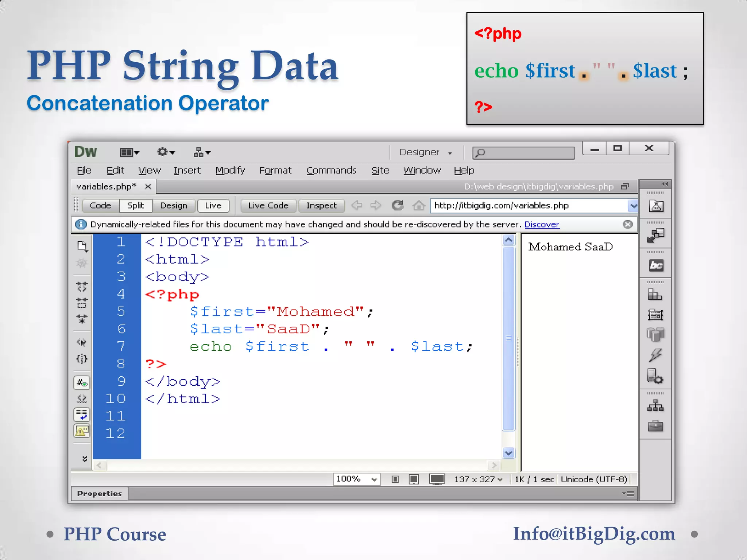Click the browser Forward arrow

click(376, 205)
